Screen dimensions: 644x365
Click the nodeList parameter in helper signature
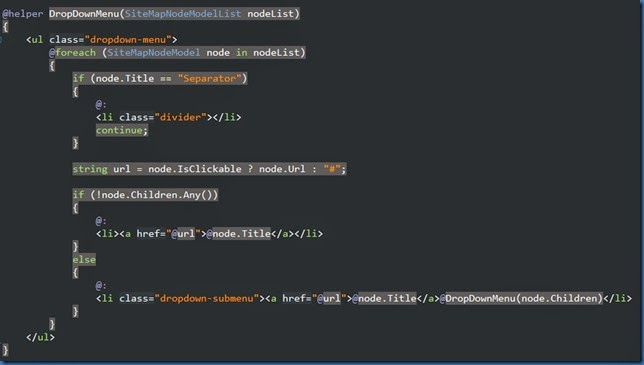click(x=271, y=14)
